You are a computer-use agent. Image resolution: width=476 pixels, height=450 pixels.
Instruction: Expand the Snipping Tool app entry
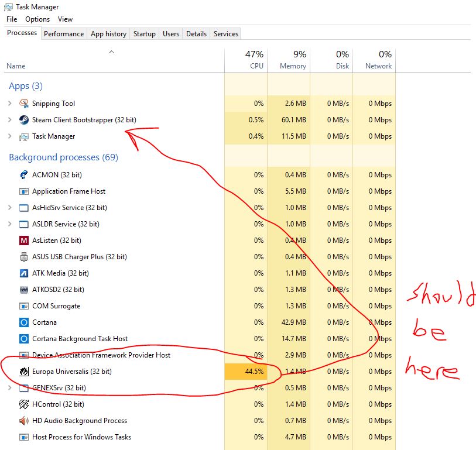[x=10, y=104]
